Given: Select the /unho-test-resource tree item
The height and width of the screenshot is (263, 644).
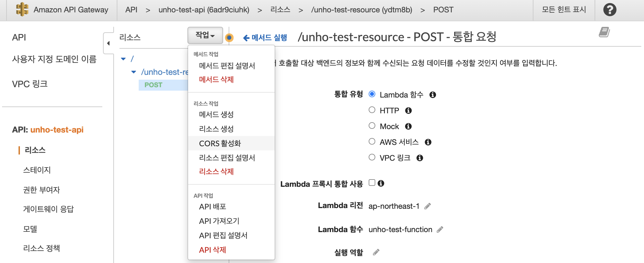Looking at the screenshot, I should tap(164, 72).
